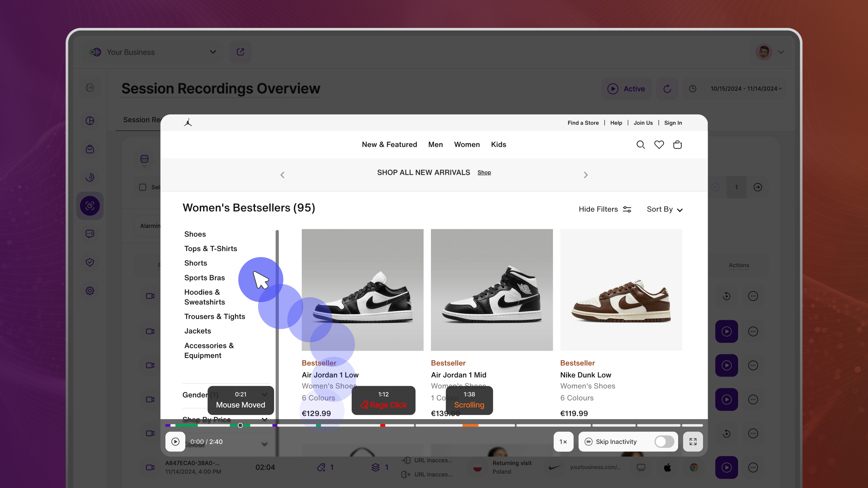Open Settings gear in sidebar

coord(90,291)
